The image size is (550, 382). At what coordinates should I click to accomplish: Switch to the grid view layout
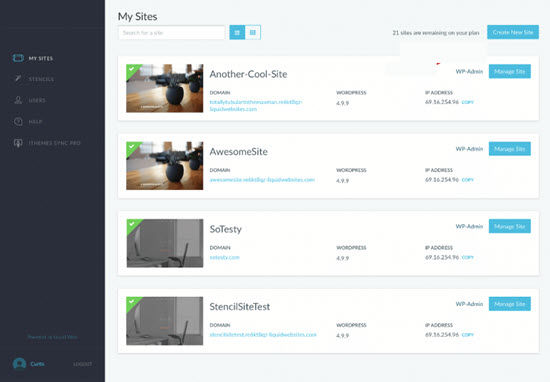tap(253, 33)
